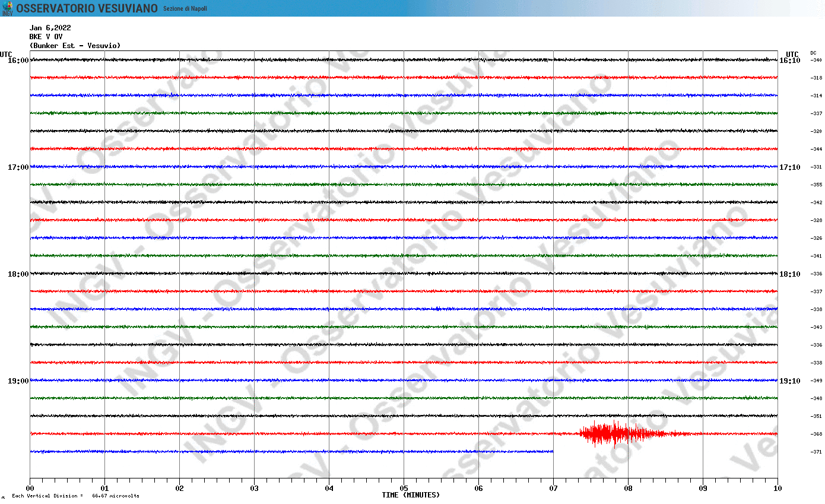Click the 16:00 start time label

18,61
